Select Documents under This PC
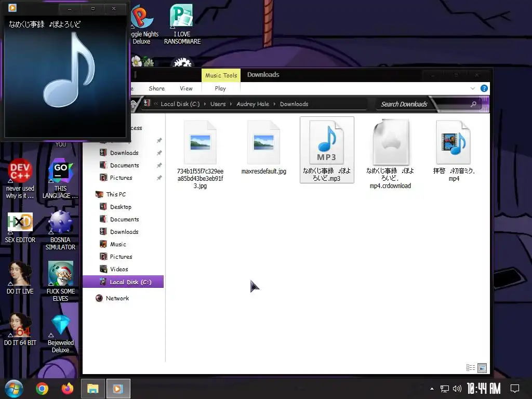This screenshot has height=399, width=532. tap(119, 219)
